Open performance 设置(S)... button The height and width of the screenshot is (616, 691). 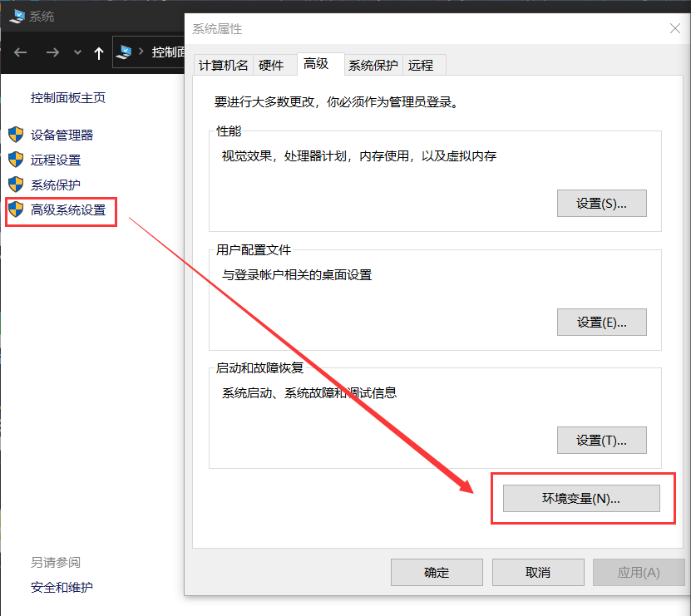pyautogui.click(x=601, y=204)
